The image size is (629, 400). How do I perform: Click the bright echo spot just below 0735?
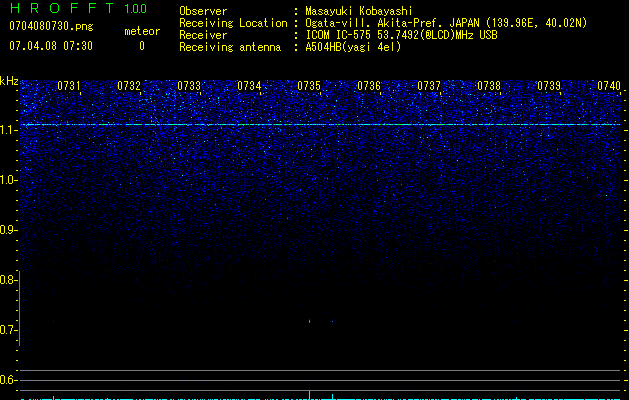[309, 321]
